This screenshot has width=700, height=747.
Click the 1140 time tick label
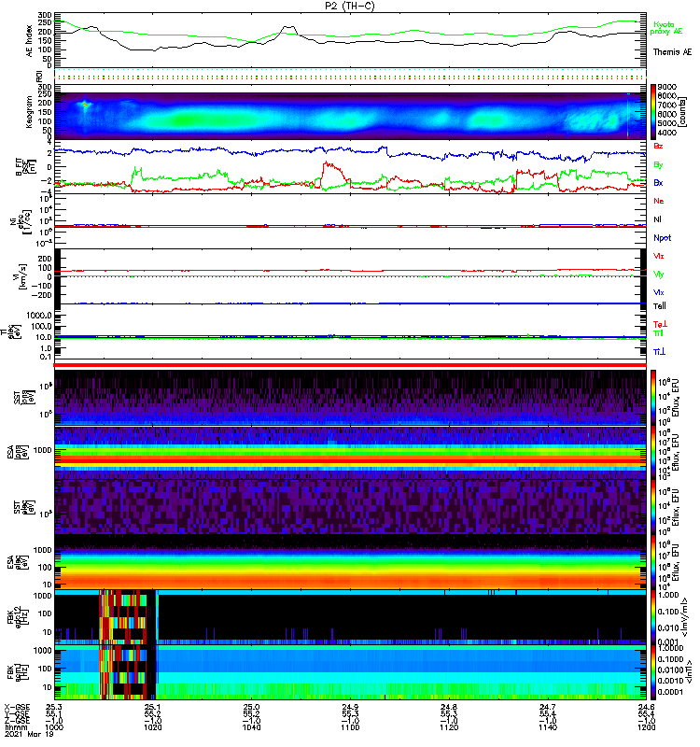(x=548, y=727)
